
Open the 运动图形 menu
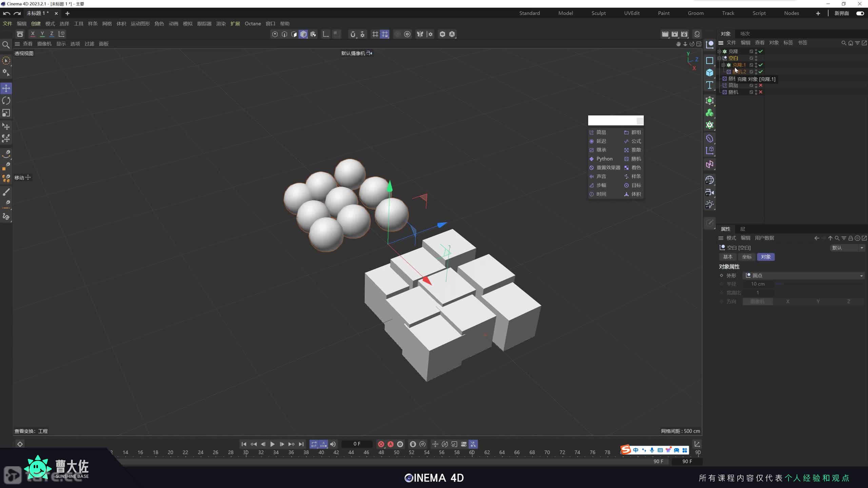click(x=140, y=24)
